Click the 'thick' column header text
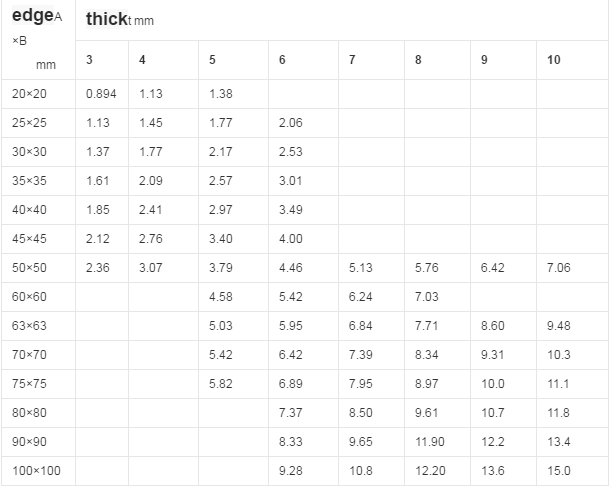 [x=107, y=19]
